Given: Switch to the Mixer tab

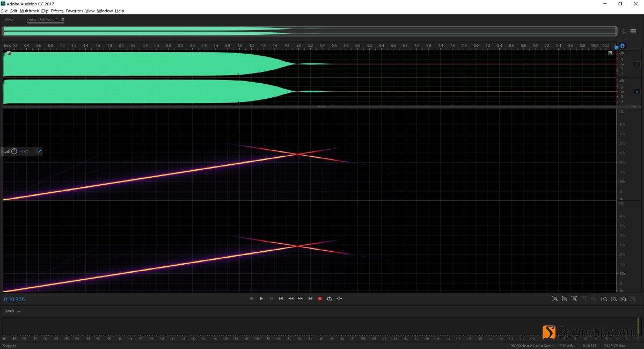Looking at the screenshot, I should [x=9, y=19].
